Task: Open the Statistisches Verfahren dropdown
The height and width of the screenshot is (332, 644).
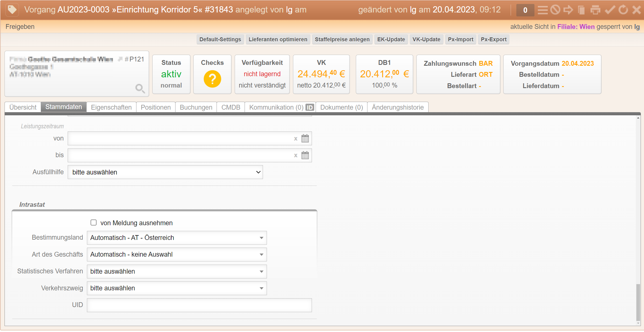Action: [x=177, y=271]
